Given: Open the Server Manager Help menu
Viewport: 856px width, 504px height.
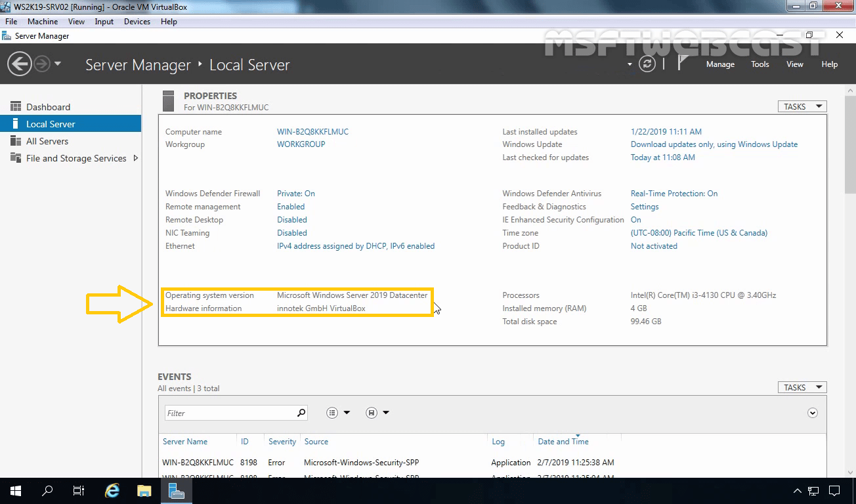Looking at the screenshot, I should 830,64.
